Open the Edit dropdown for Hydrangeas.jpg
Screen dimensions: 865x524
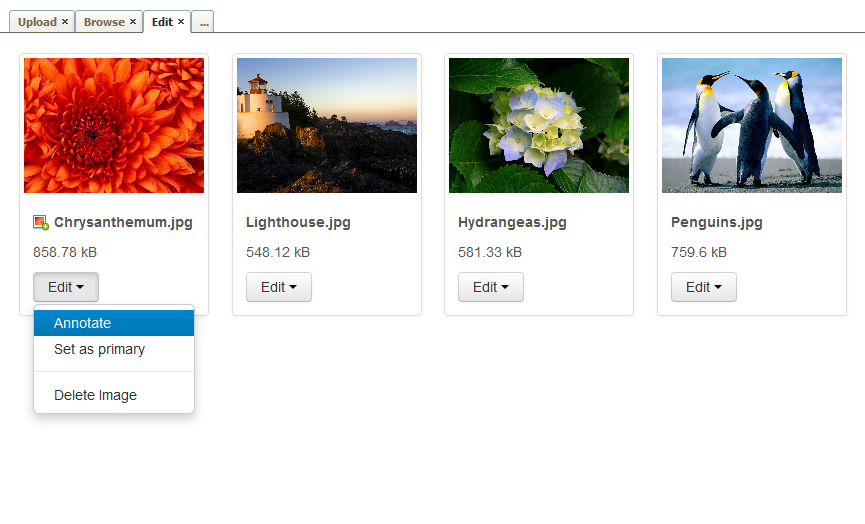[491, 287]
